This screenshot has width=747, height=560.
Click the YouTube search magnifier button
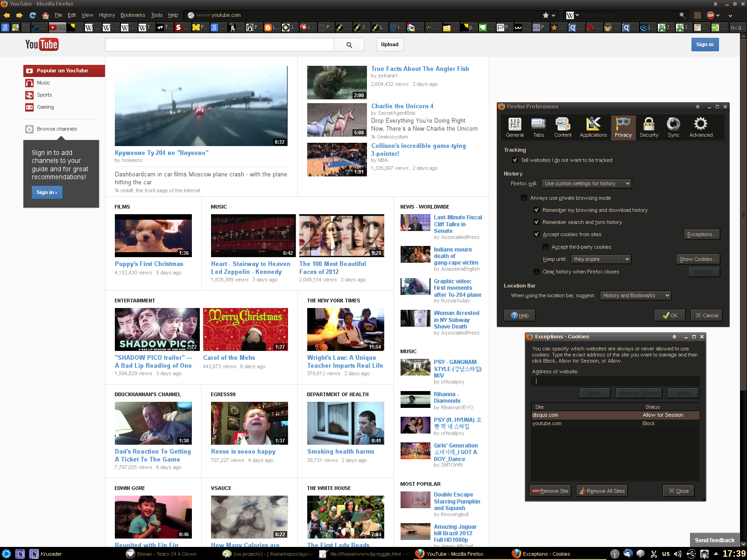349,45
